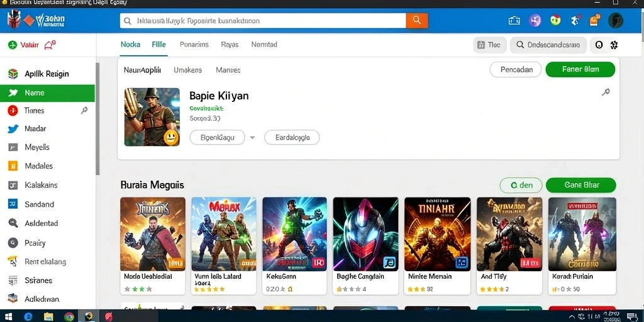This screenshot has width=644, height=322.
Task: Click the Bapie Kiiyan title text
Action: coord(219,96)
